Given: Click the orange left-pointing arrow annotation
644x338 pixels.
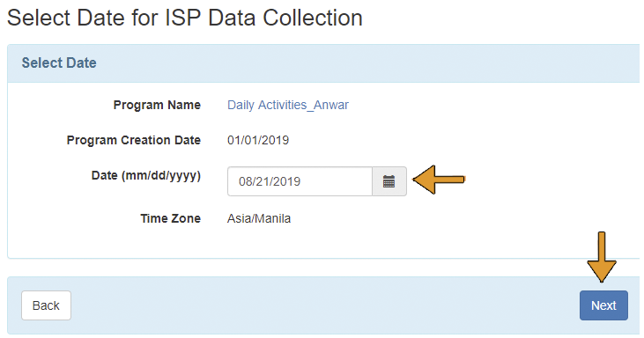Looking at the screenshot, I should (439, 180).
